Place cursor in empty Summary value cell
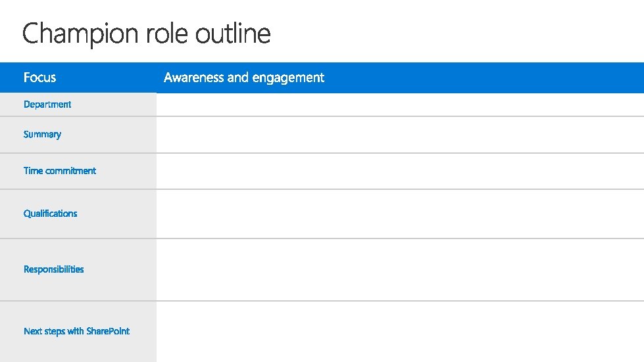 [400, 135]
